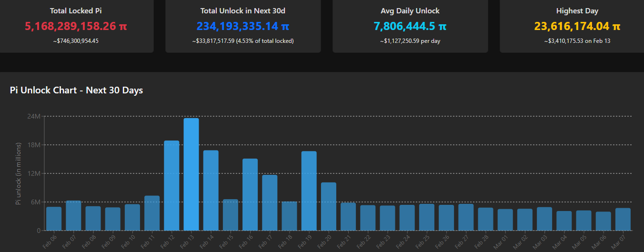Click the Feb 17 bar

tap(270, 202)
